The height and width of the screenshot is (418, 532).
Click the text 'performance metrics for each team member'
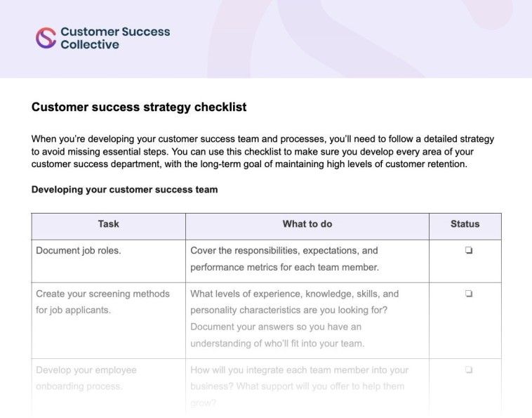(x=284, y=268)
